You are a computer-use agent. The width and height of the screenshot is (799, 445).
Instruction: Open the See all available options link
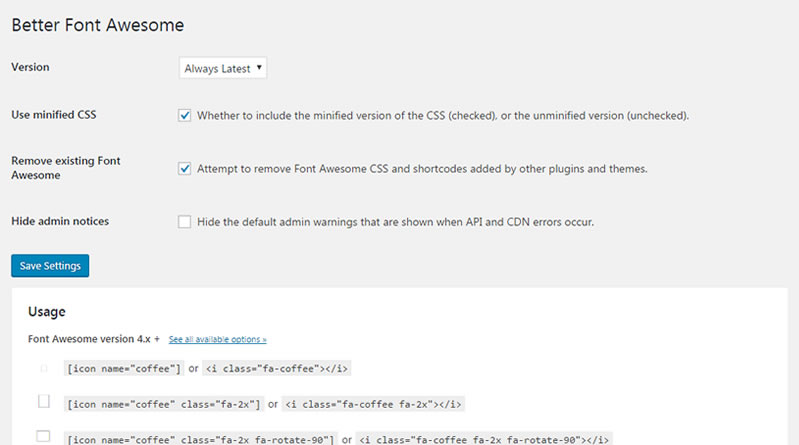[x=218, y=339]
